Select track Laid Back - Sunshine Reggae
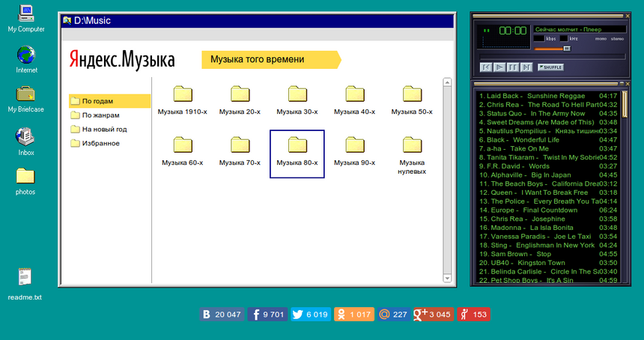 pos(548,96)
